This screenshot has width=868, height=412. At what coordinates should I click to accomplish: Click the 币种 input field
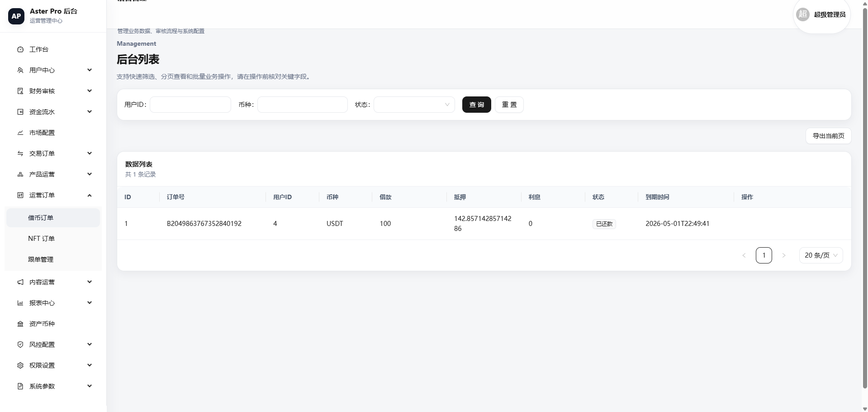point(303,105)
